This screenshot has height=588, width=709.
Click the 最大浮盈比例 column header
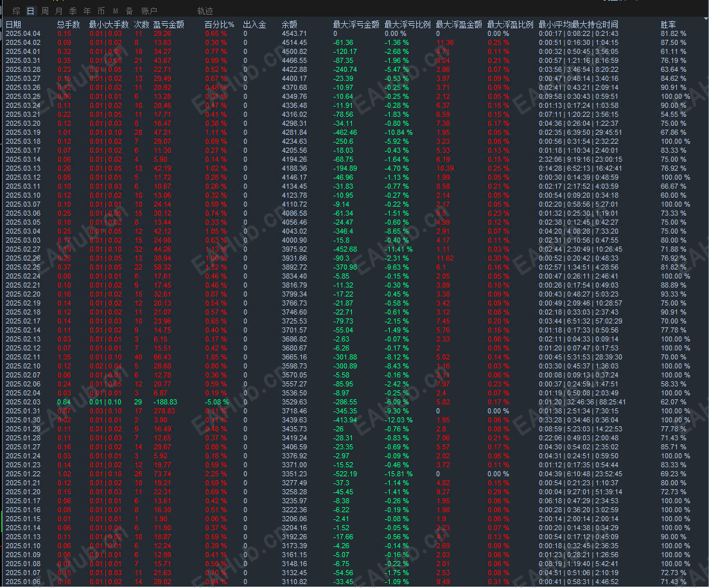point(511,24)
